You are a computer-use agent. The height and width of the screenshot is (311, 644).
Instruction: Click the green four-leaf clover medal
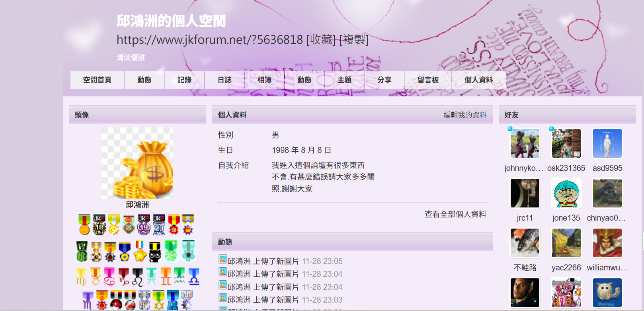(x=171, y=251)
